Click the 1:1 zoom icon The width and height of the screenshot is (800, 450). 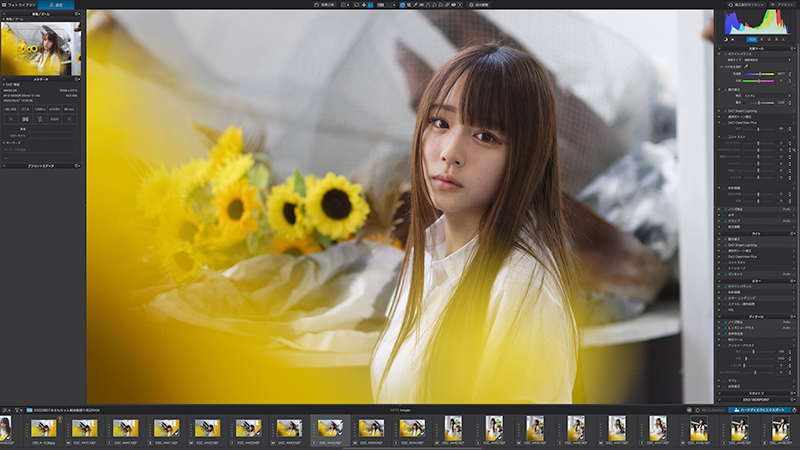[370, 5]
